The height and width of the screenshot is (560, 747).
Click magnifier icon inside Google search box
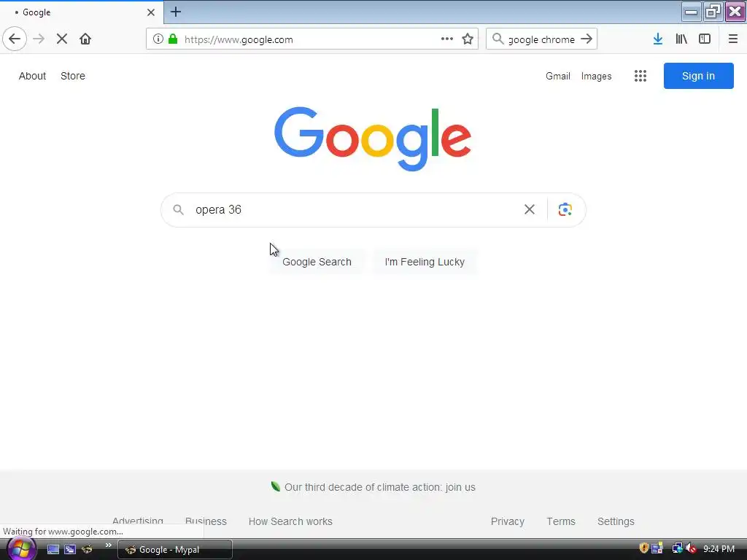click(178, 209)
